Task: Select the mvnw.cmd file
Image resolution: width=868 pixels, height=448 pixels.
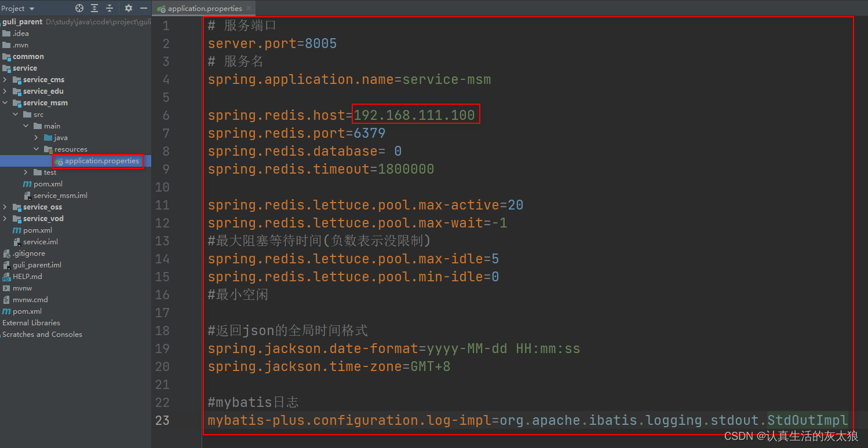Action: click(x=25, y=299)
